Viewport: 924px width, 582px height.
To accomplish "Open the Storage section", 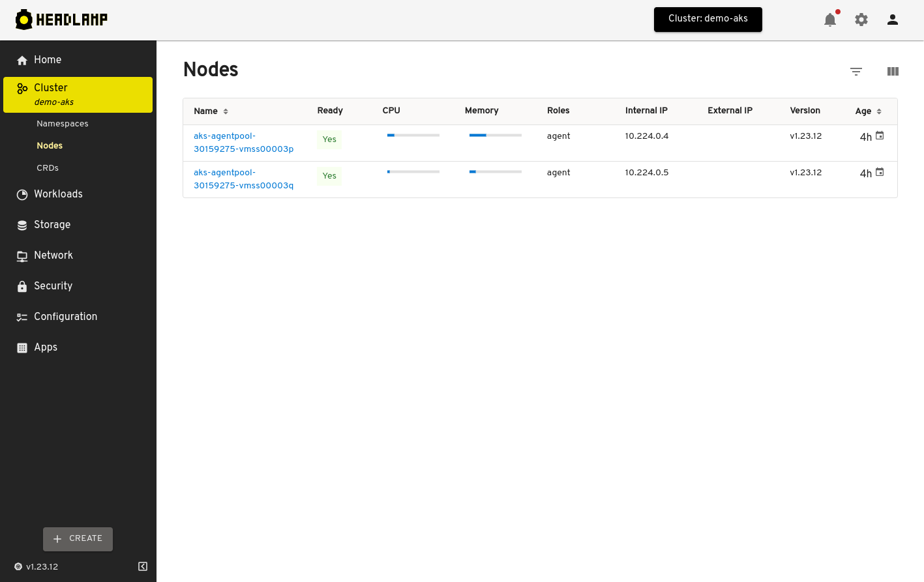I will click(78, 225).
